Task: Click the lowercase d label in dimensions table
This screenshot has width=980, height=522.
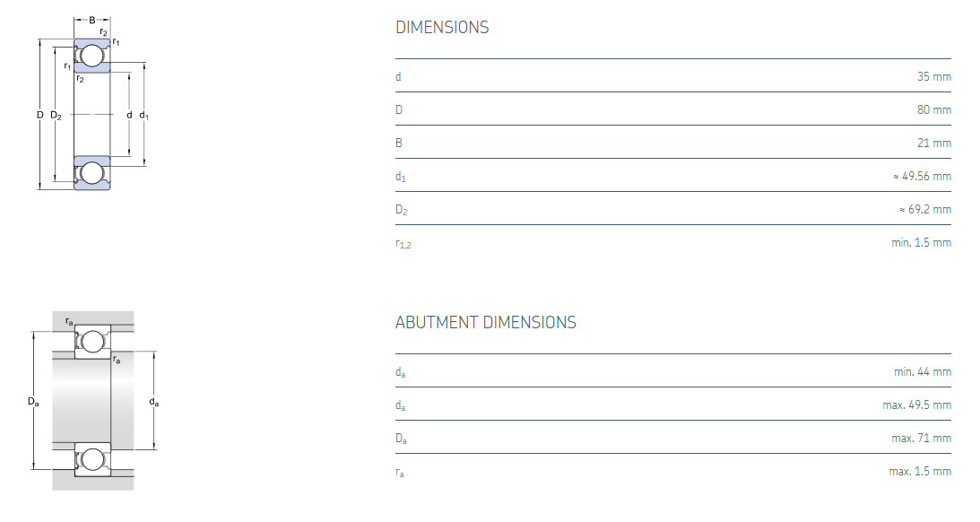Action: (x=398, y=77)
